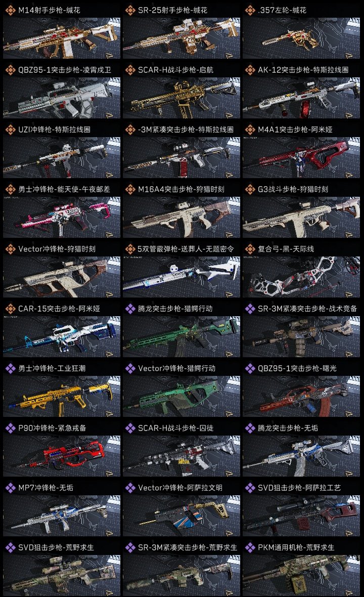Viewport: 364px width, 597px height.
Task: Click purple rarity icon beside 腾龙突击步枪-猎鳄行动
Action: pos(130,309)
